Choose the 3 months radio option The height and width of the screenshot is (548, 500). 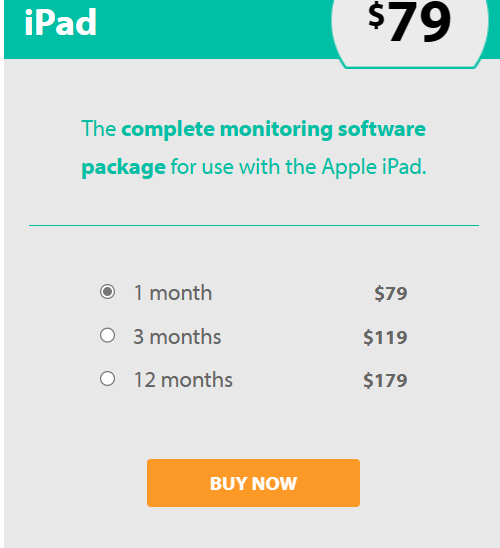[x=107, y=336]
